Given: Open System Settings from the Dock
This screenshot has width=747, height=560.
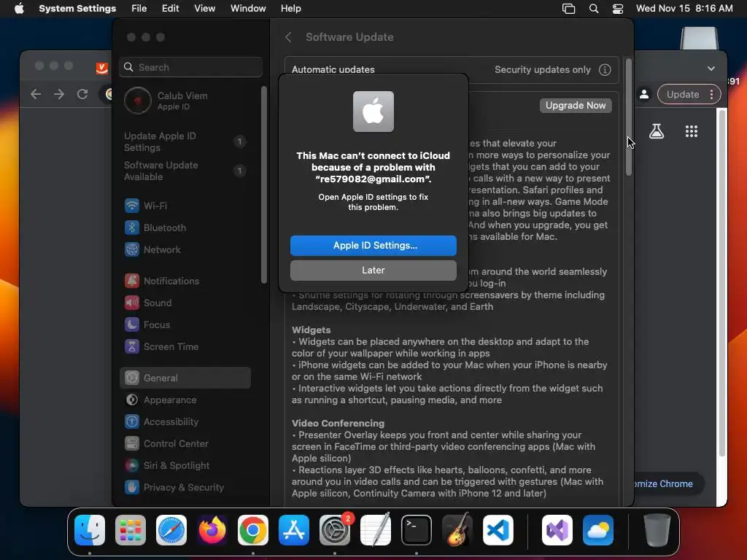Looking at the screenshot, I should tap(335, 530).
